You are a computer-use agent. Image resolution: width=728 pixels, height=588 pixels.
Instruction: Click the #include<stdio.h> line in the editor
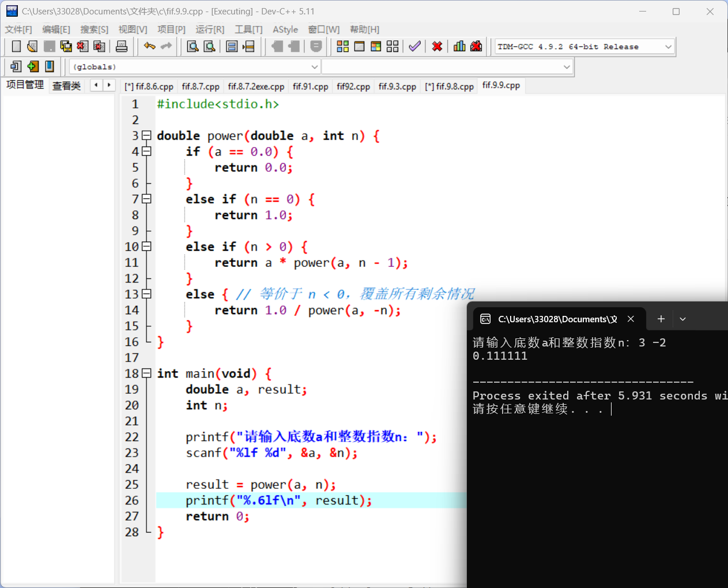pos(218,104)
